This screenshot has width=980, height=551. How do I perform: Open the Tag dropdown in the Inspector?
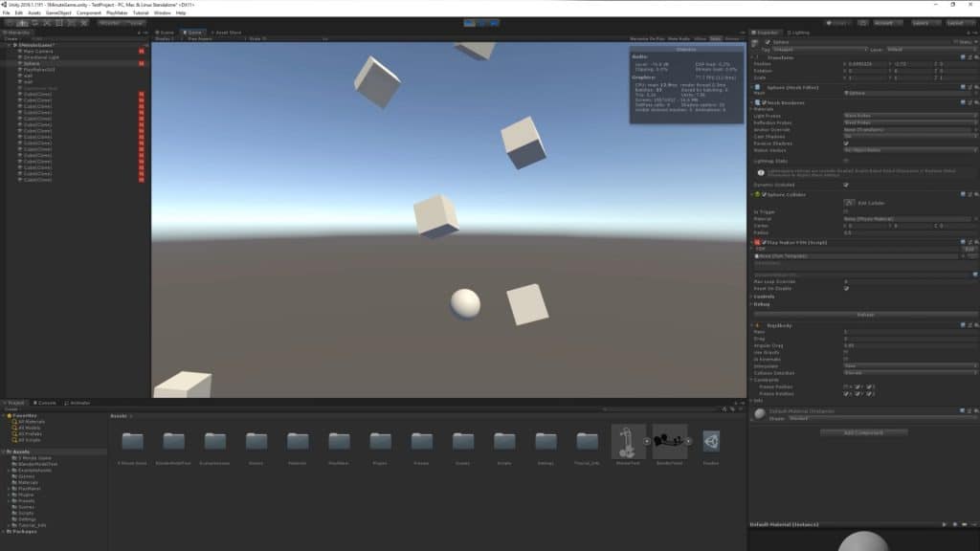820,50
